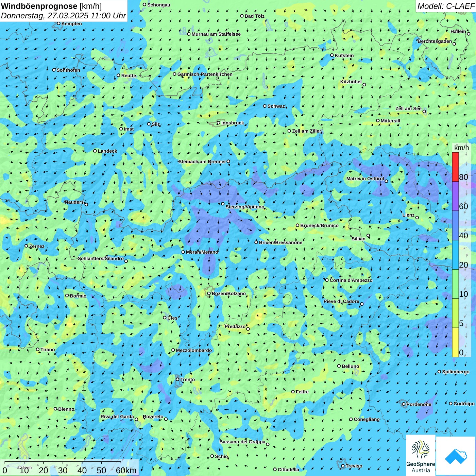Click the 'Zernez' label
Screen dimensions: 476x476
pos(37,246)
